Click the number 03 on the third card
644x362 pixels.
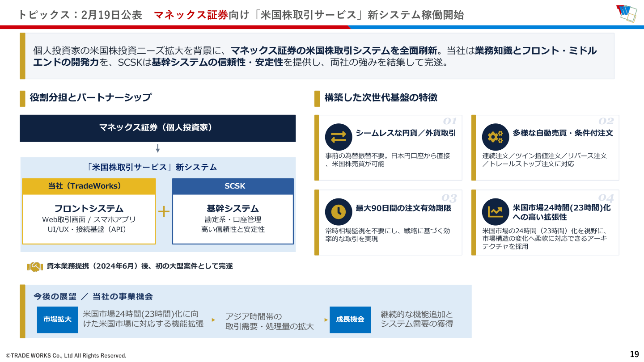tap(449, 198)
